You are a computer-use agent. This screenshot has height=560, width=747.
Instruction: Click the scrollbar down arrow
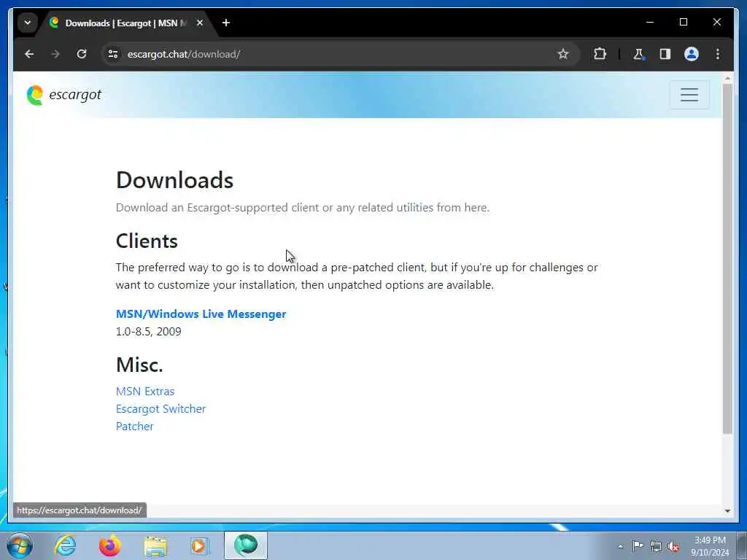(x=727, y=510)
